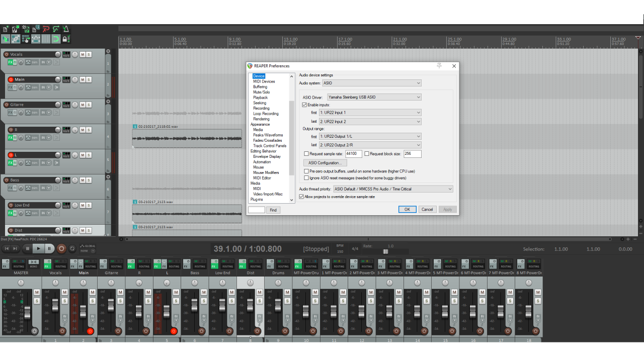Click the redo arrow toolbar icon
The height and width of the screenshot is (362, 644).
56,29
